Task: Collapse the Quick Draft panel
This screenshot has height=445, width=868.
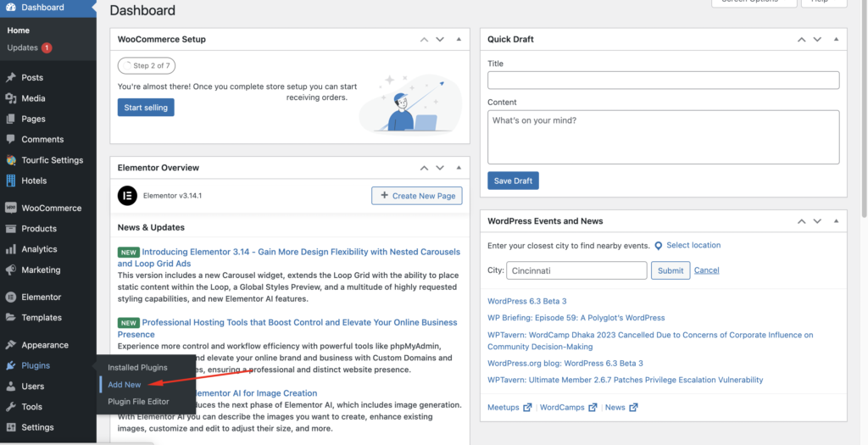Action: [x=836, y=39]
